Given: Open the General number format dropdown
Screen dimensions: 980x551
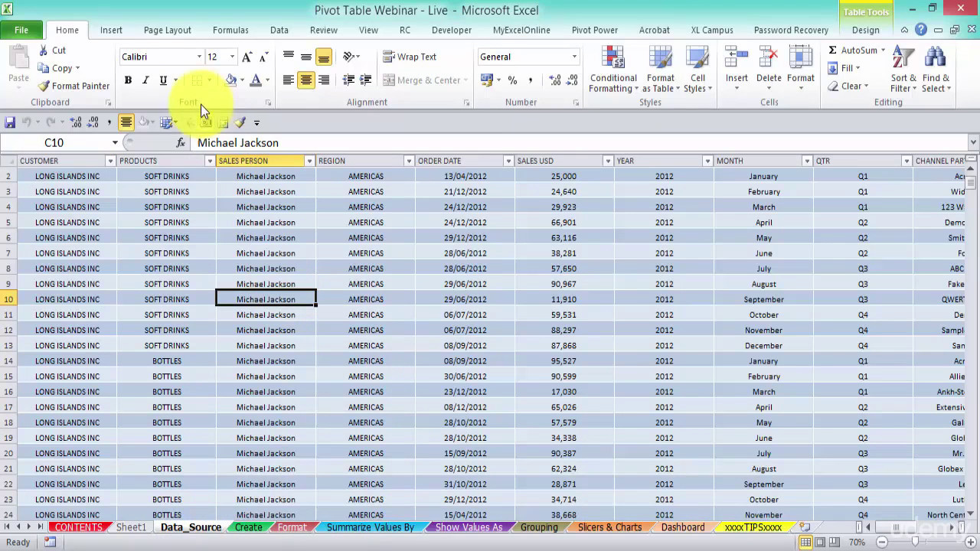Looking at the screenshot, I should point(574,57).
